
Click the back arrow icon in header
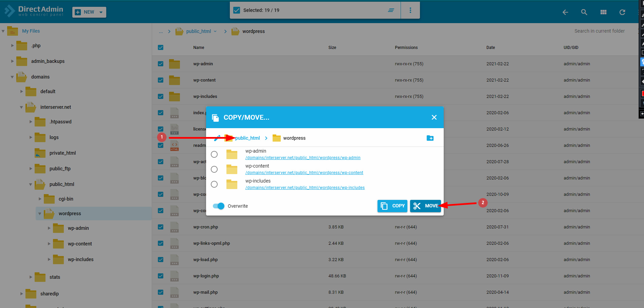(x=565, y=12)
